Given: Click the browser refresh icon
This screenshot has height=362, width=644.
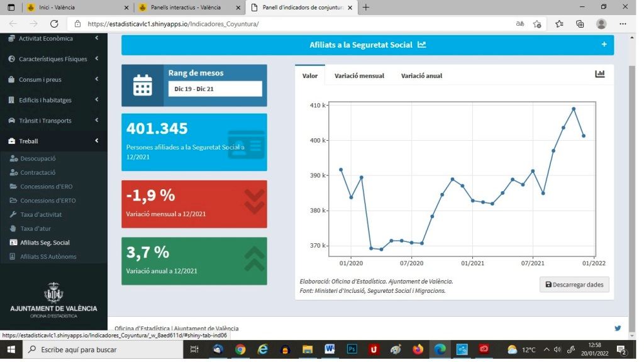Looking at the screenshot, I should coord(54,24).
